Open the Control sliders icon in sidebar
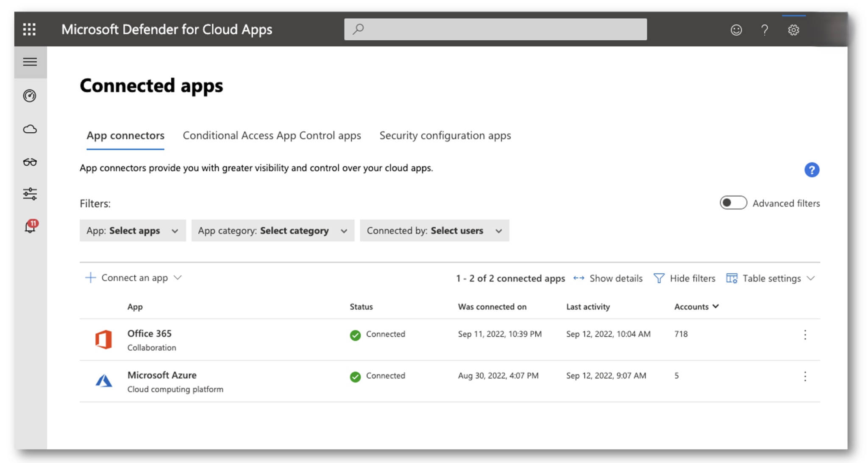Image resolution: width=868 pixels, height=463 pixels. [x=30, y=194]
